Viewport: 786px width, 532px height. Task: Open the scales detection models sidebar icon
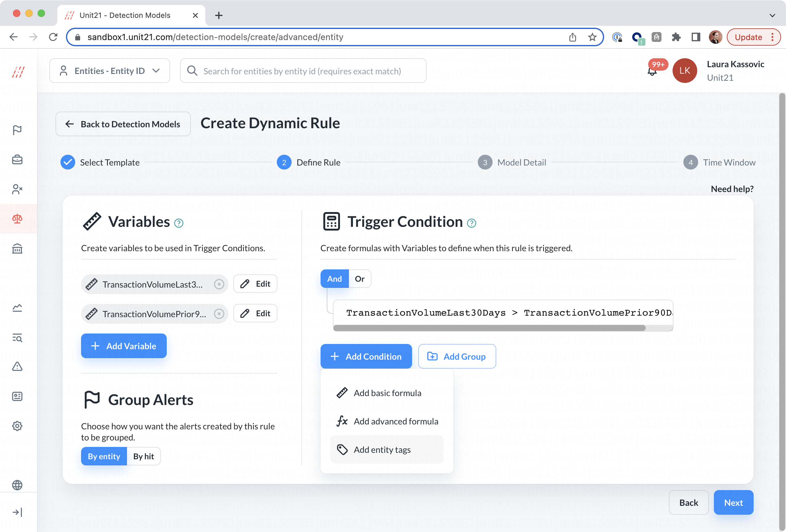click(x=17, y=219)
